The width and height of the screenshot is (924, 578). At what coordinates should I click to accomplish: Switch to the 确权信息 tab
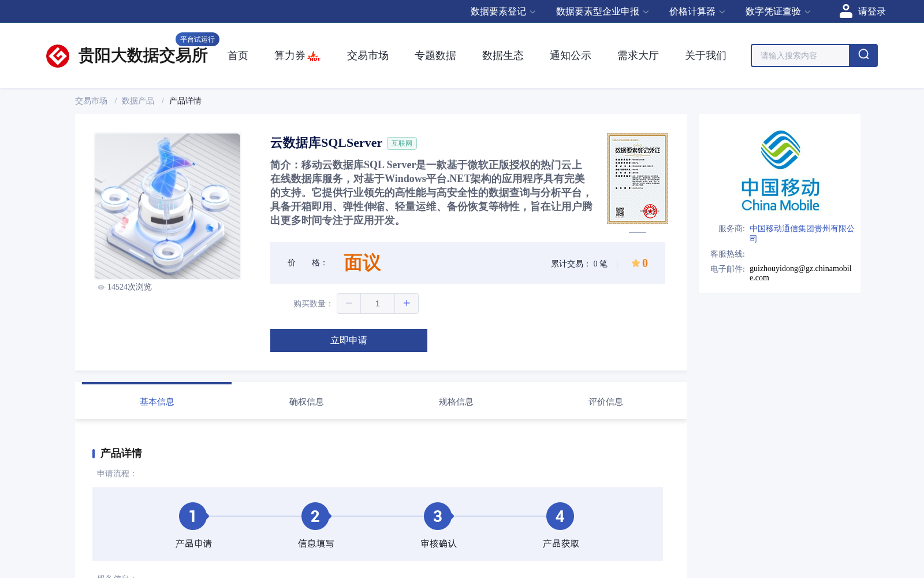tap(306, 402)
